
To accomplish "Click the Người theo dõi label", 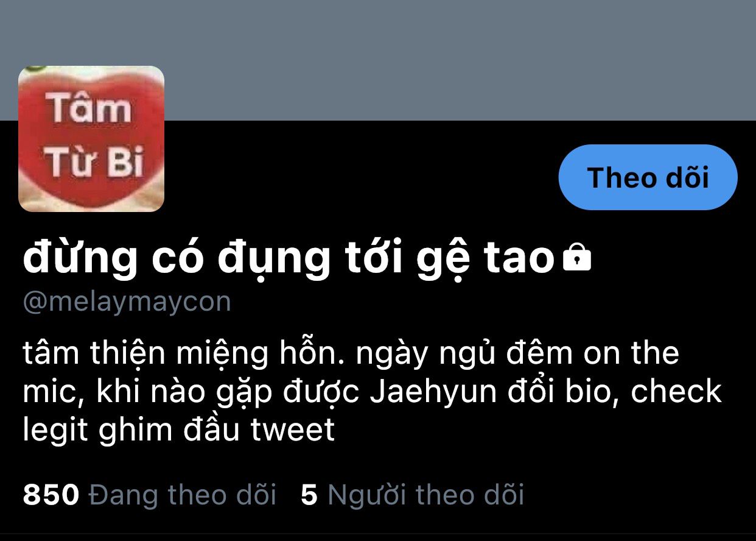I will pos(425,494).
